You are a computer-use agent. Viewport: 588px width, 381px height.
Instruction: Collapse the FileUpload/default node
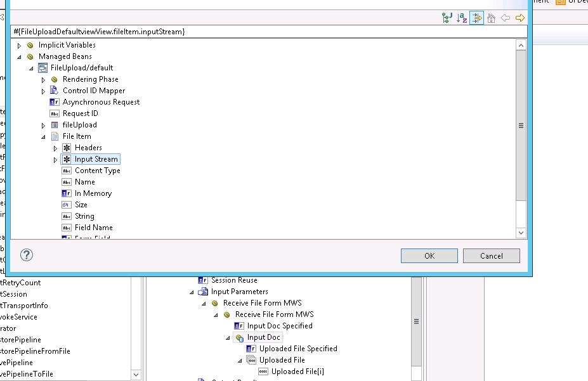31,68
